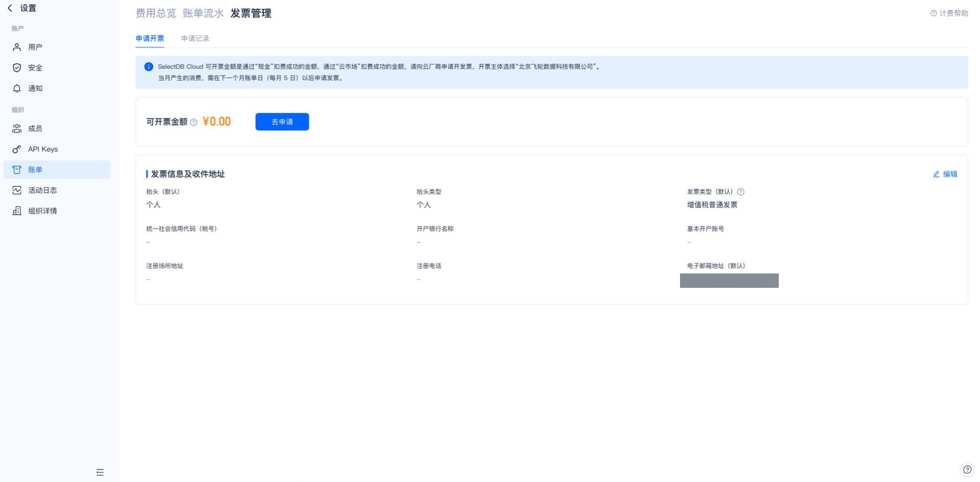Select the shield icon beside 安全
980x482 pixels.
[x=17, y=67]
